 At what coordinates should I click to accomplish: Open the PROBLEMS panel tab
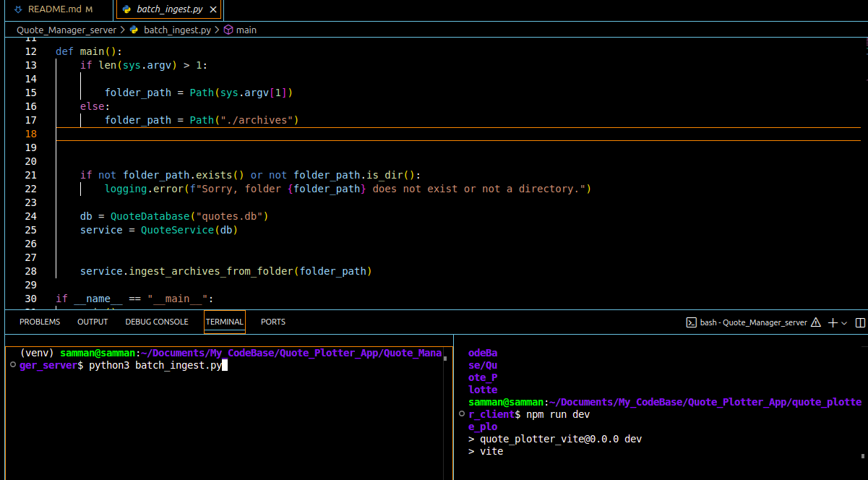tap(40, 322)
